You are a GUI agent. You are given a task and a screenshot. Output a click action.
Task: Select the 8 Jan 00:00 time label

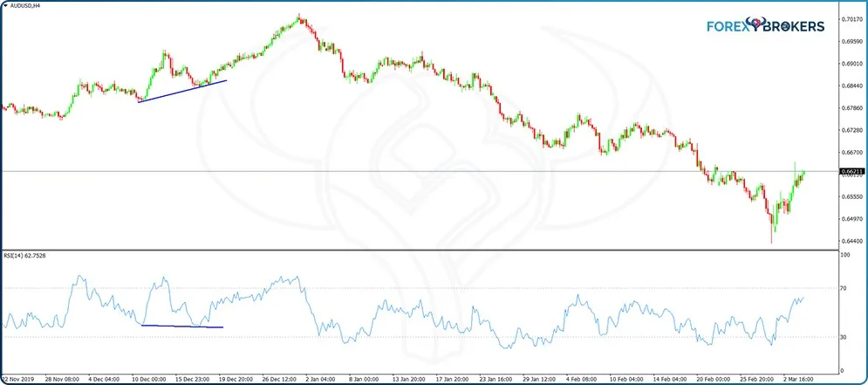click(x=366, y=379)
